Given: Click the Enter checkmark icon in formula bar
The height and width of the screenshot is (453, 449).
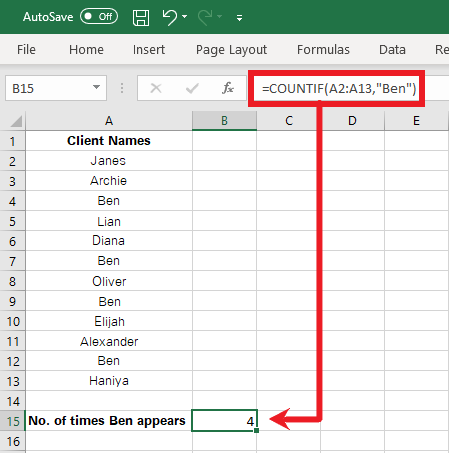Looking at the screenshot, I should tap(192, 88).
